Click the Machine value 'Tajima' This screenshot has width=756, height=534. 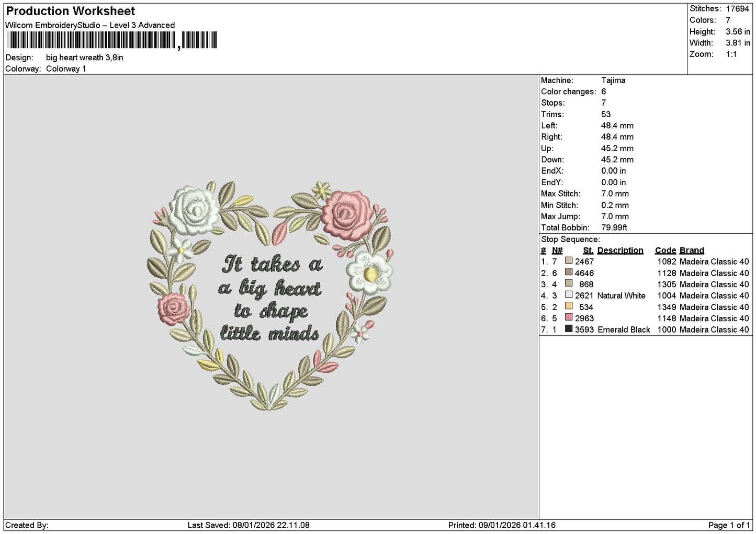click(x=613, y=81)
